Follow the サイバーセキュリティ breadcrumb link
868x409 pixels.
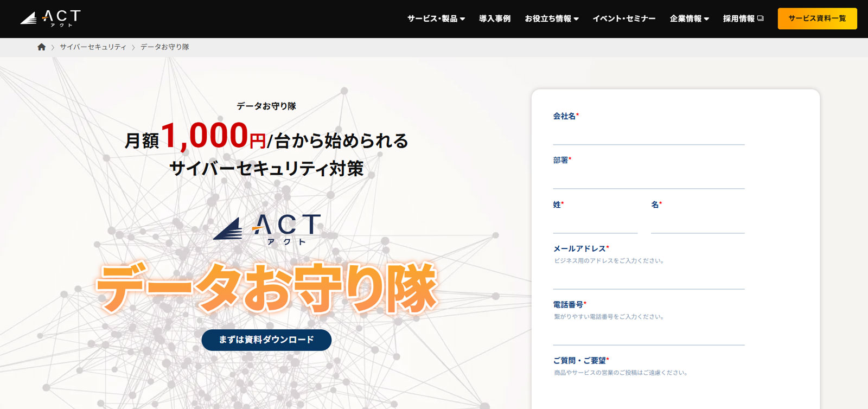coord(93,47)
